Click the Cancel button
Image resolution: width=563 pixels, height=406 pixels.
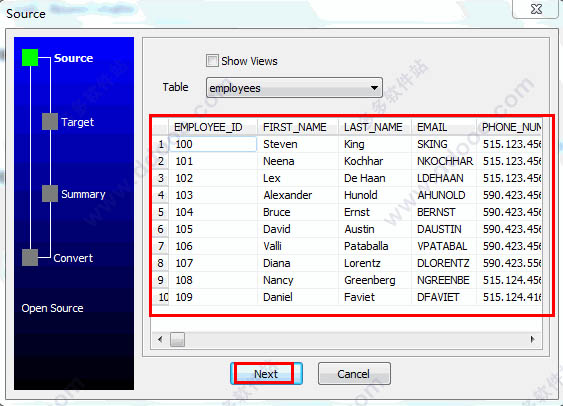[354, 374]
